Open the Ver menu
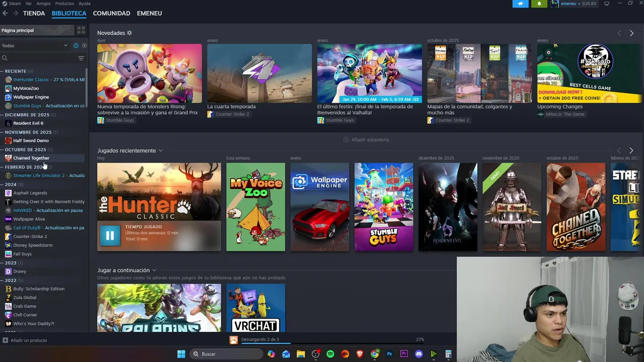Screen dimensions: 644x362 (x=29, y=4)
